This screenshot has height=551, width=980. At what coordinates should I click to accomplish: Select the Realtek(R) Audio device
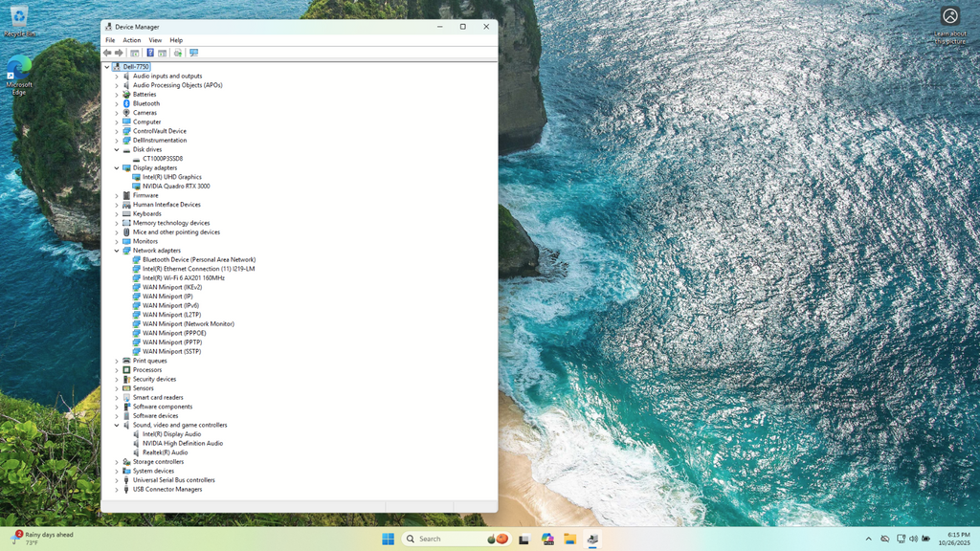point(165,452)
